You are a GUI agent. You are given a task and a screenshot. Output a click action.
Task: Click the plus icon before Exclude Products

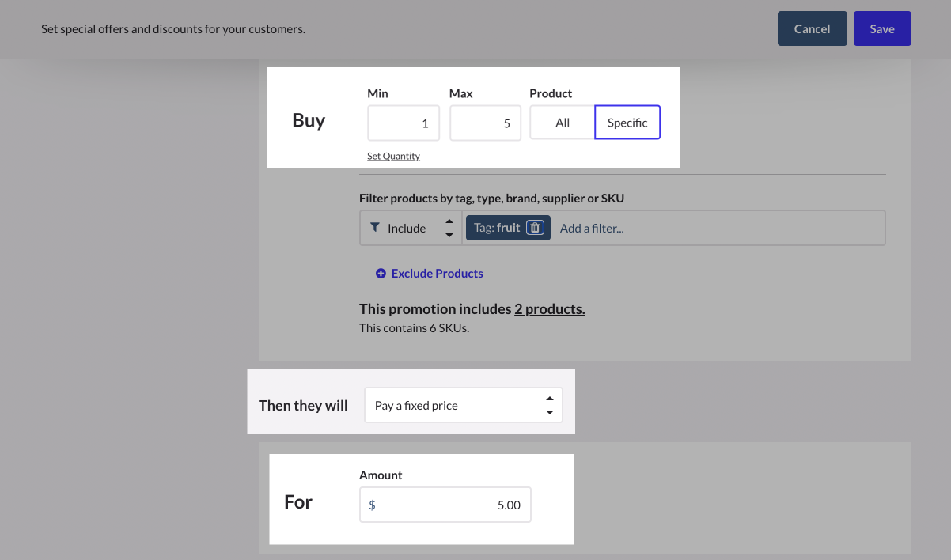[x=381, y=274]
